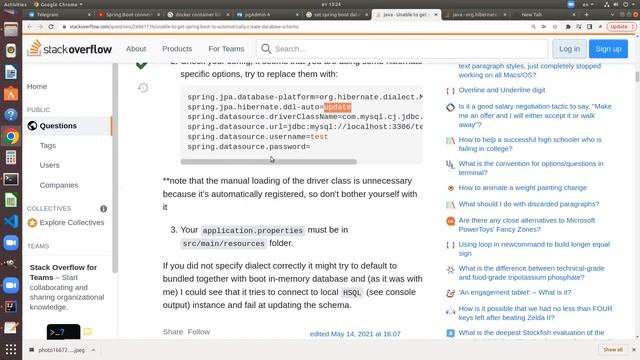This screenshot has width=640, height=360.
Task: Open the Products menu
Action: point(177,49)
